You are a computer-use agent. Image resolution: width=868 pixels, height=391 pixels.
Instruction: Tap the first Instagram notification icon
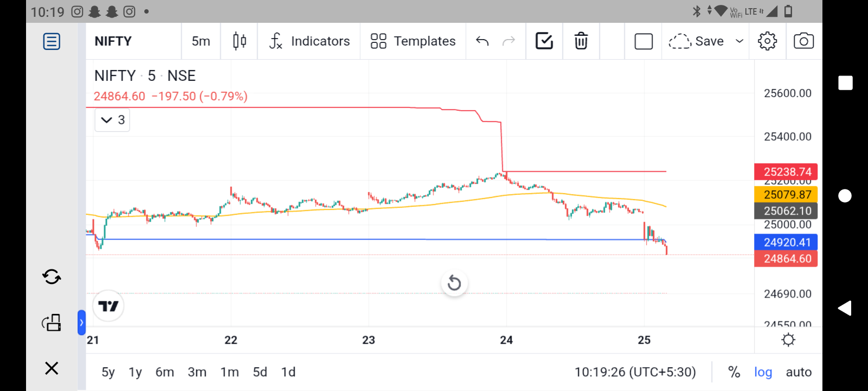pos(77,11)
